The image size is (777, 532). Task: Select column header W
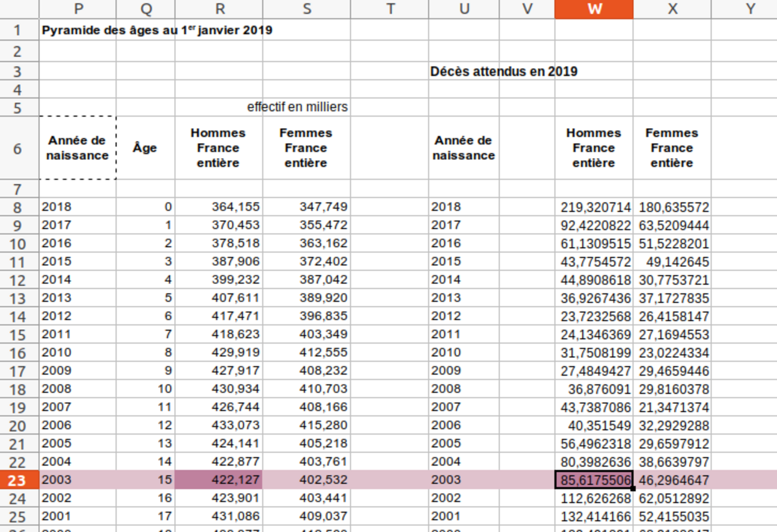coord(594,9)
